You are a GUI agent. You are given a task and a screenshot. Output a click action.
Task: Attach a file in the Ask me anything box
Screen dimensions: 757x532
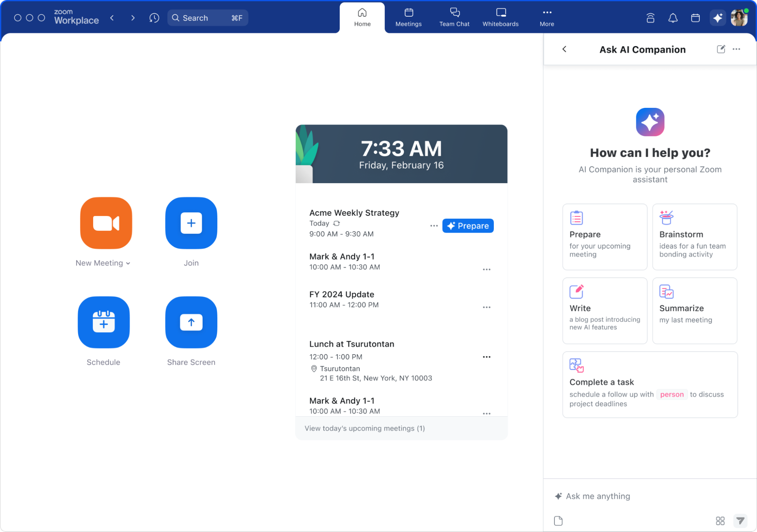pos(558,521)
